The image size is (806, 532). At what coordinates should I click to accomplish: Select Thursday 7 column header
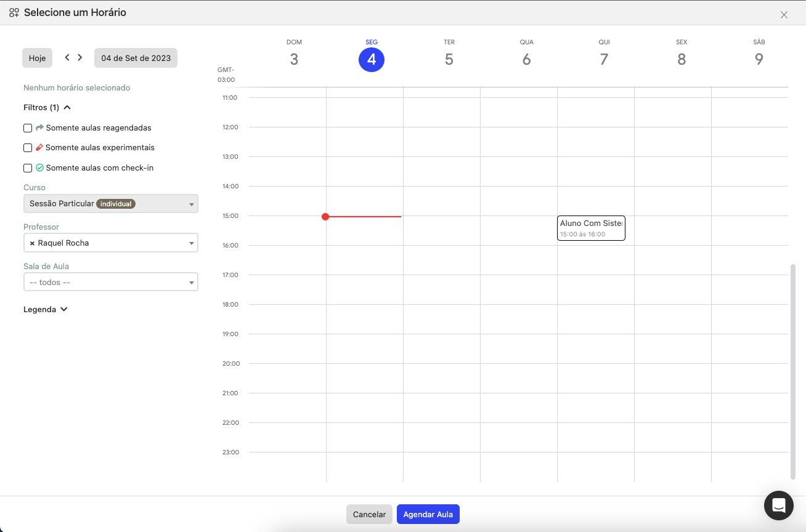(604, 54)
